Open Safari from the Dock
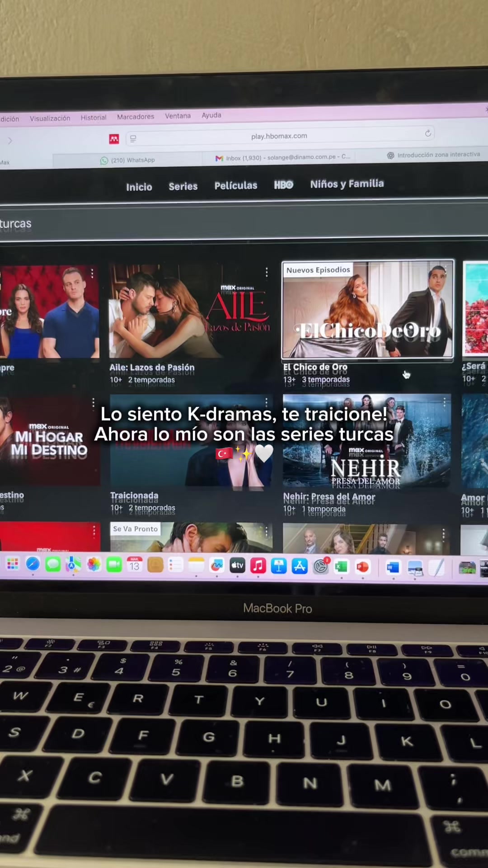 pos(33,564)
